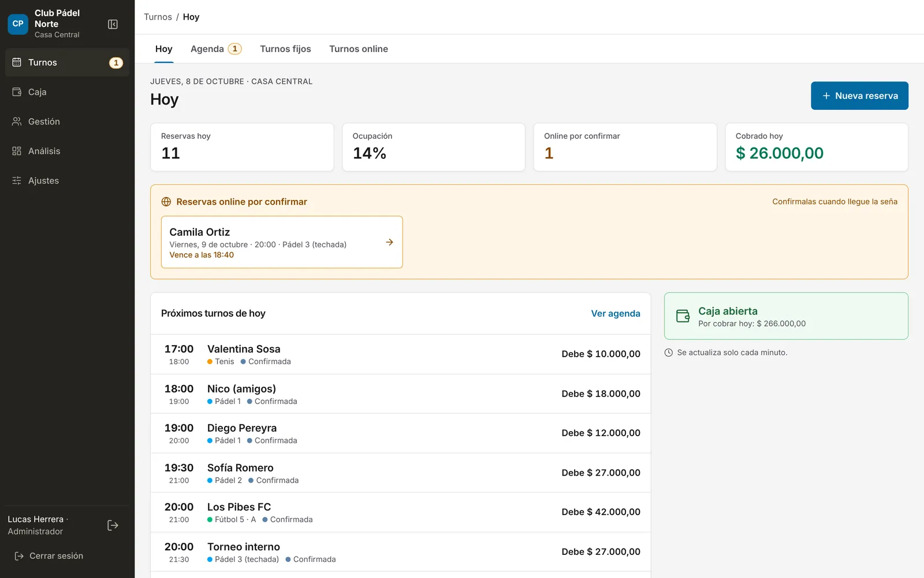The image size is (924, 578).
Task: Open the Nico (amigos) 18:00 booking
Action: [400, 394]
